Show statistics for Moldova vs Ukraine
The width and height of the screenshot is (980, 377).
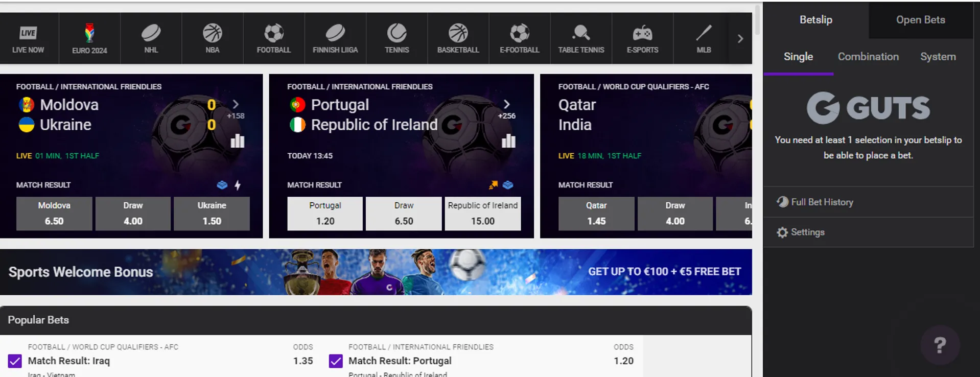(238, 140)
